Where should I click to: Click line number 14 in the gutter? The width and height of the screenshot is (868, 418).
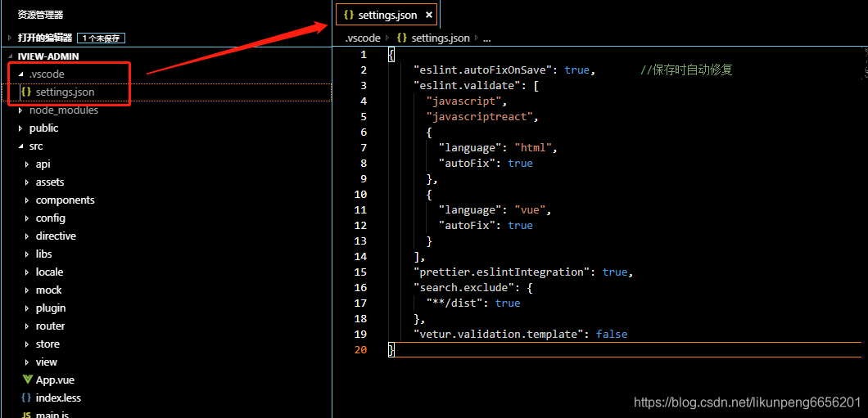[359, 257]
